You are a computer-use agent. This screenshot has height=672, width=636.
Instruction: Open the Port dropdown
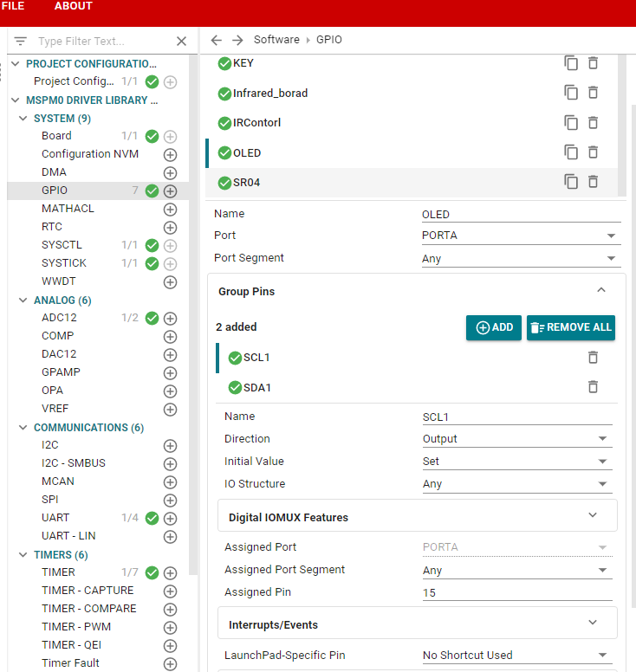click(x=521, y=236)
